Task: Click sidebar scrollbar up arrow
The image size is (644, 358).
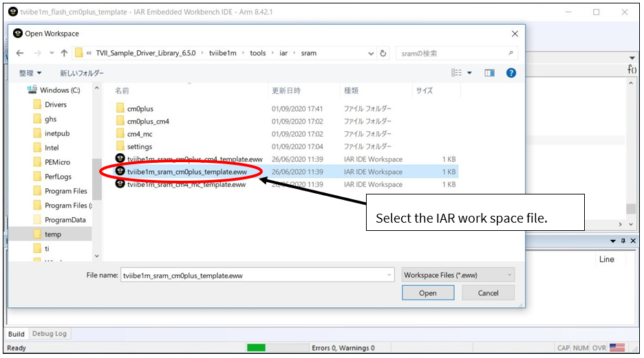Action: 97,88
